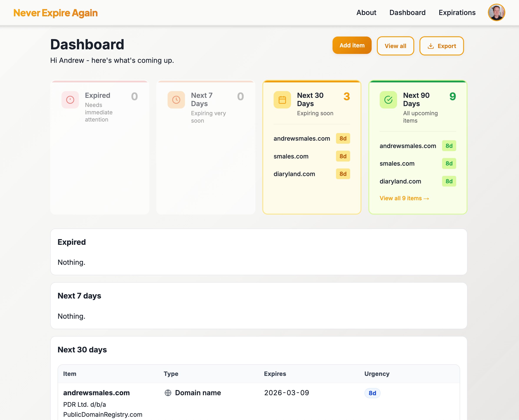Click the 8d urgency badge next to smales.com

343,156
